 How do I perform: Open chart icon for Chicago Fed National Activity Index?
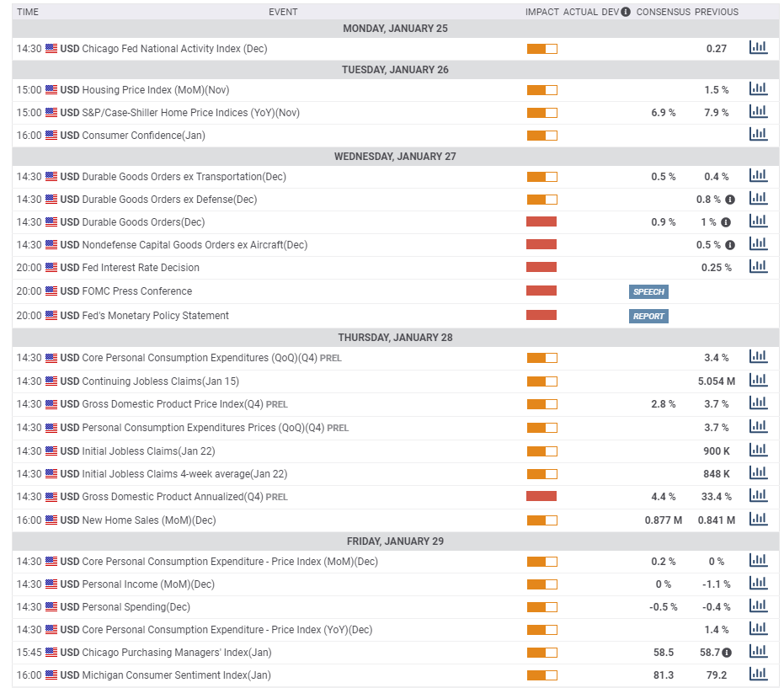758,48
